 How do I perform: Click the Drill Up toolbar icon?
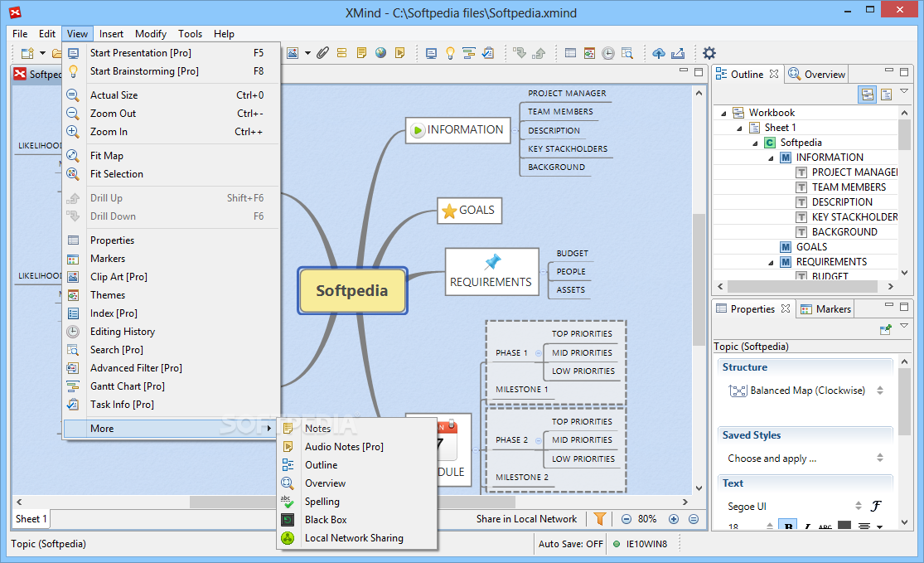[539, 54]
